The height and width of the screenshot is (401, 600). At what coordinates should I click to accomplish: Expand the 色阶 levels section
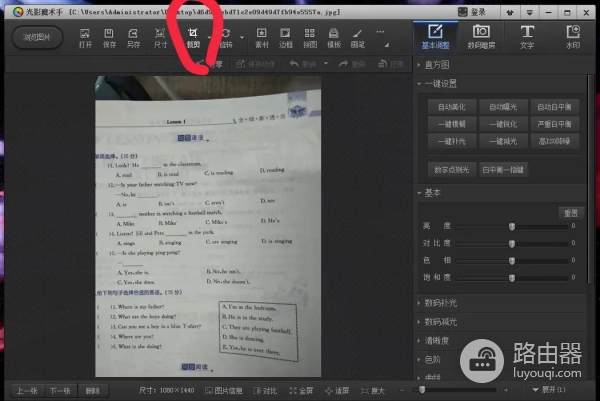[434, 359]
